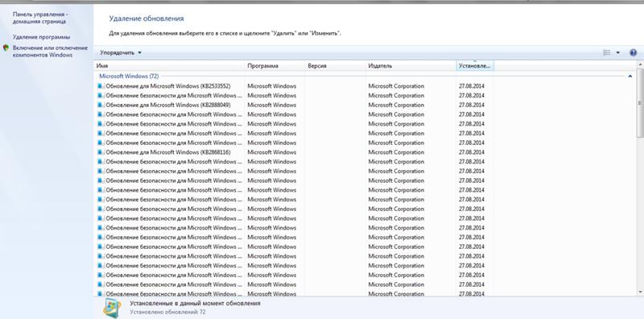Open Панель управления домашняя страница link
The image size is (644, 319).
coord(40,18)
